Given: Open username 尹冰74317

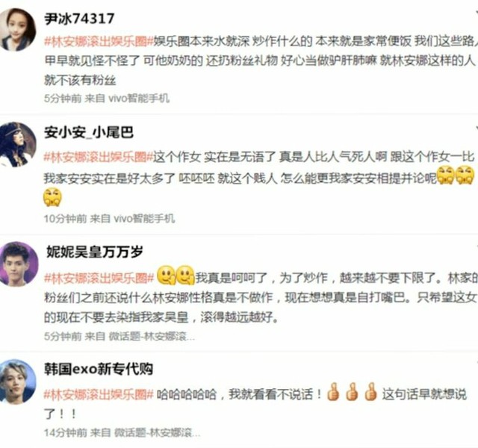Looking at the screenshot, I should coord(79,19).
